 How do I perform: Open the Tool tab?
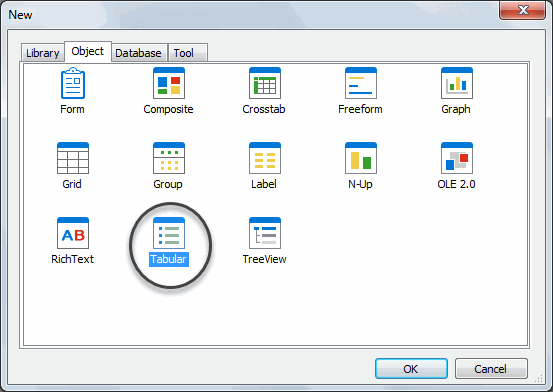[x=187, y=53]
